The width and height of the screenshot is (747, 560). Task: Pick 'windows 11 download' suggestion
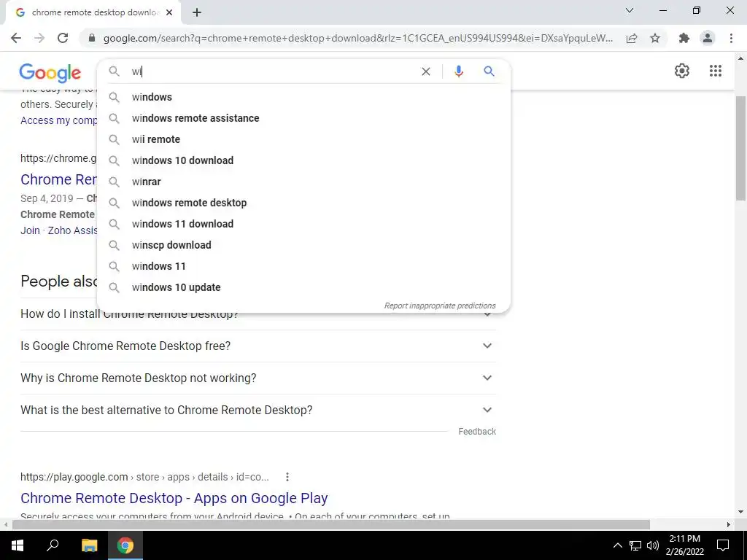coord(303,224)
